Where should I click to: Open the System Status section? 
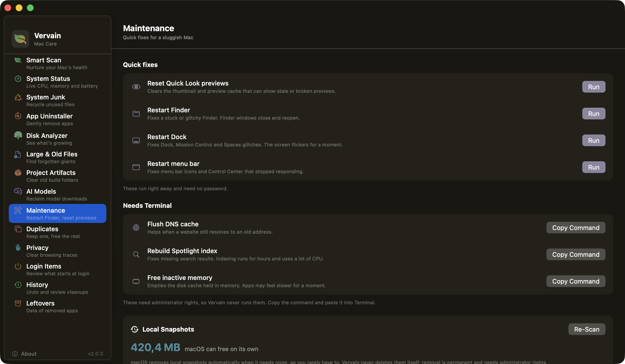click(x=58, y=82)
